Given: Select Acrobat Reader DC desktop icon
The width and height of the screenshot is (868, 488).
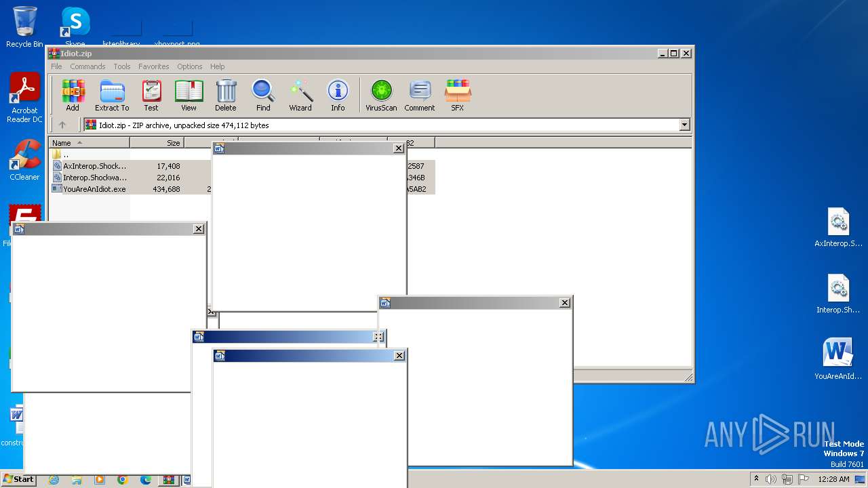Looking at the screenshot, I should coord(24,98).
